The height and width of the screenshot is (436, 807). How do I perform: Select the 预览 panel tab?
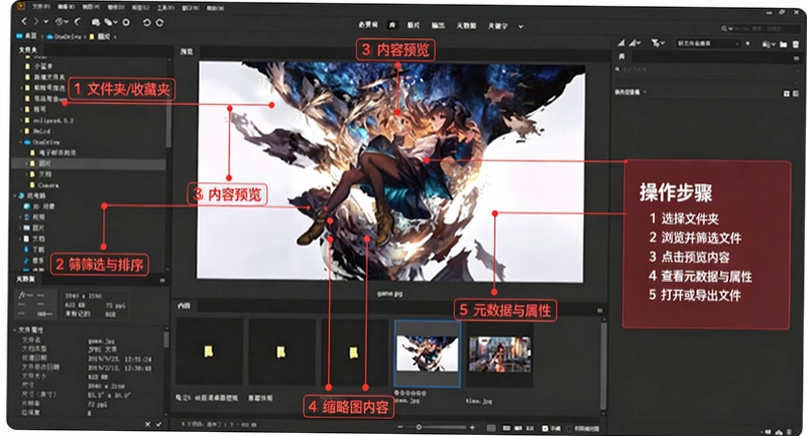(186, 52)
